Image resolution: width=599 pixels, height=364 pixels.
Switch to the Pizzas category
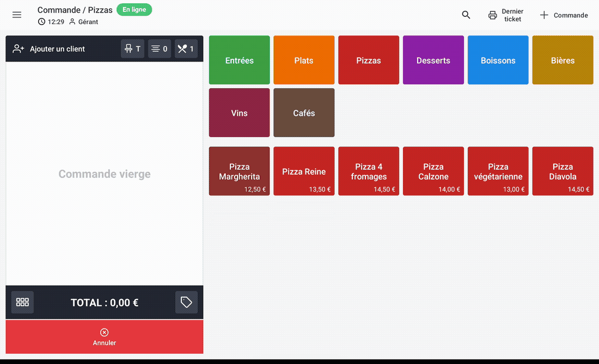[369, 60]
